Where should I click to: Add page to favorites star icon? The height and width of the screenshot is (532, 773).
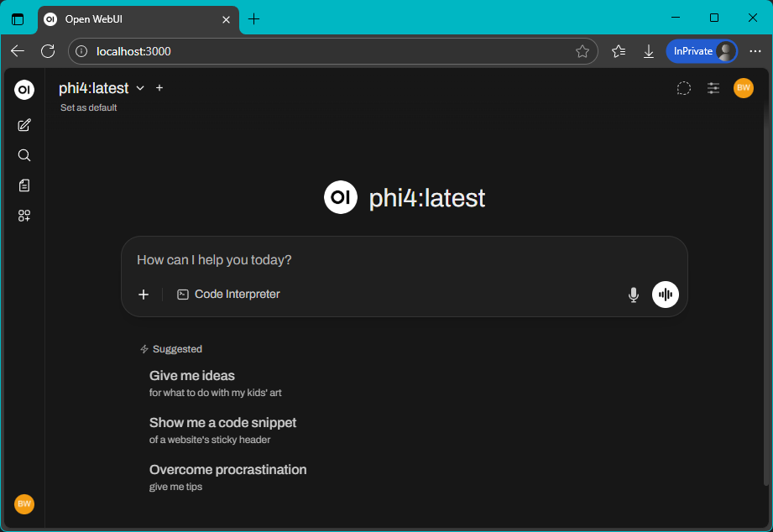[x=582, y=51]
